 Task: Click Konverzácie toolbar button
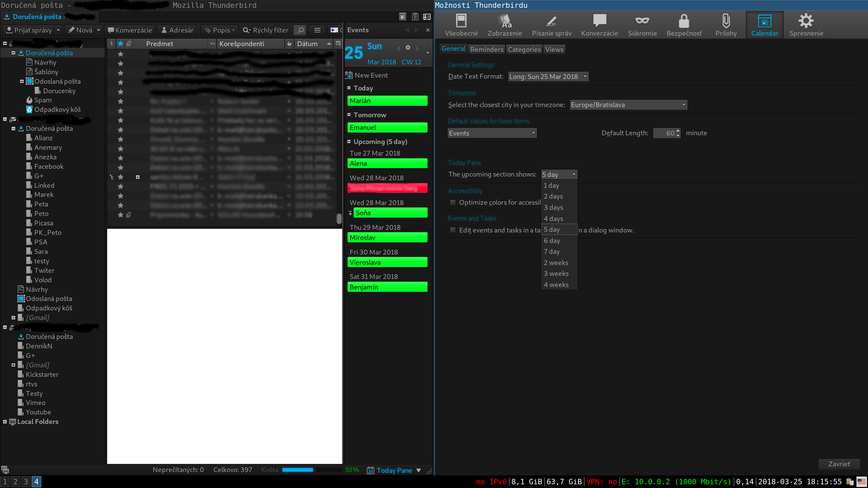[x=130, y=30]
